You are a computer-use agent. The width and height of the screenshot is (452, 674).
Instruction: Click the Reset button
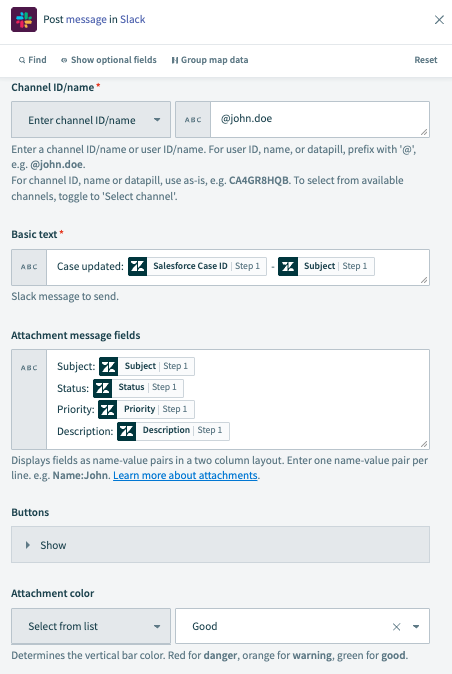tap(425, 60)
